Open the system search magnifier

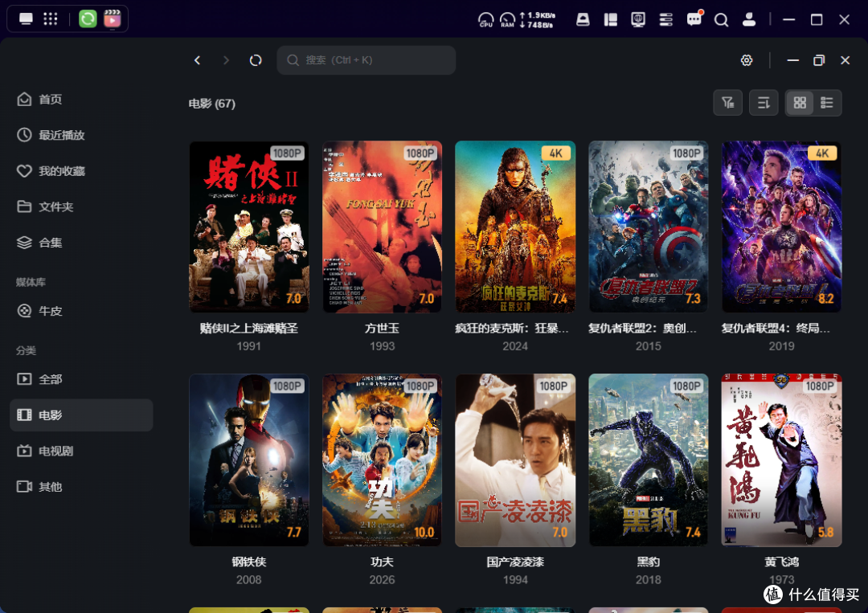point(721,20)
